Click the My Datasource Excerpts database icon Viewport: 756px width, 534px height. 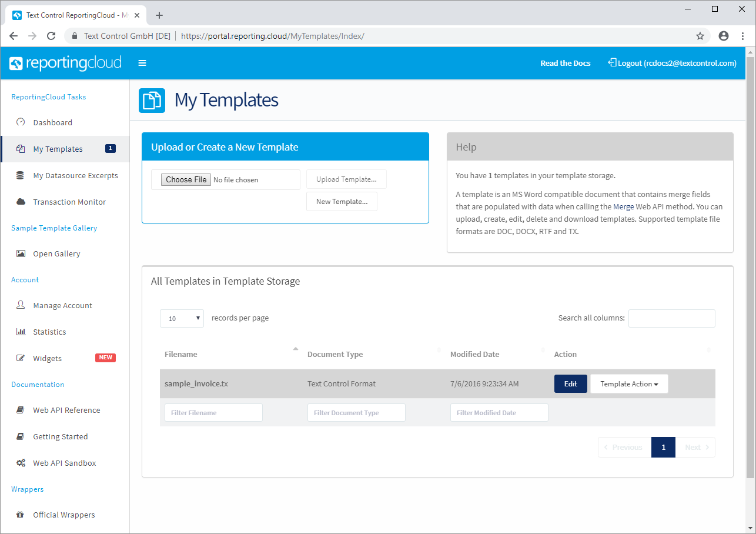(21, 175)
